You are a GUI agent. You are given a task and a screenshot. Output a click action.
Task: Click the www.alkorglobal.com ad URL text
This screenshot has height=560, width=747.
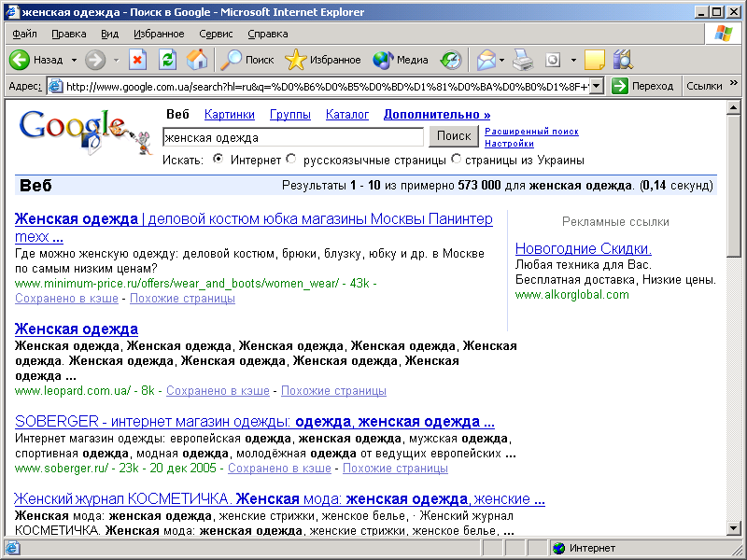tap(571, 295)
